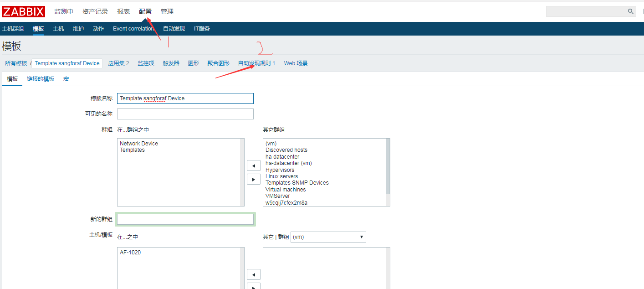Viewport: 644px width, 289px height.
Task: Move selected group left with arrow button in 群组 section
Action: pos(254,165)
